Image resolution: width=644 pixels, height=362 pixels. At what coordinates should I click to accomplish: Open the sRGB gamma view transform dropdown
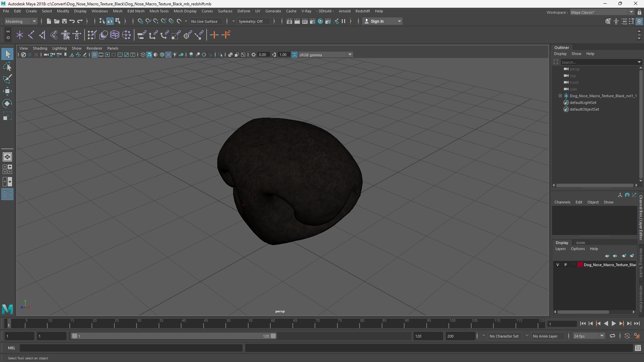[x=325, y=55]
